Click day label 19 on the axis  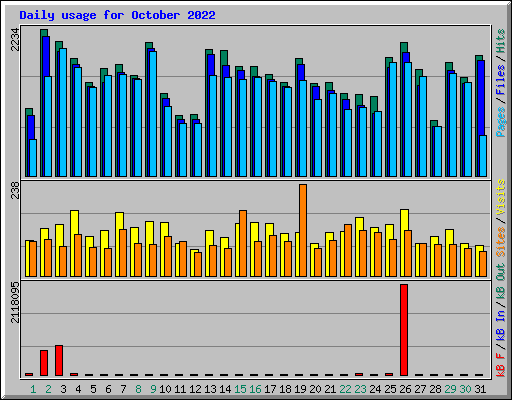(x=300, y=389)
